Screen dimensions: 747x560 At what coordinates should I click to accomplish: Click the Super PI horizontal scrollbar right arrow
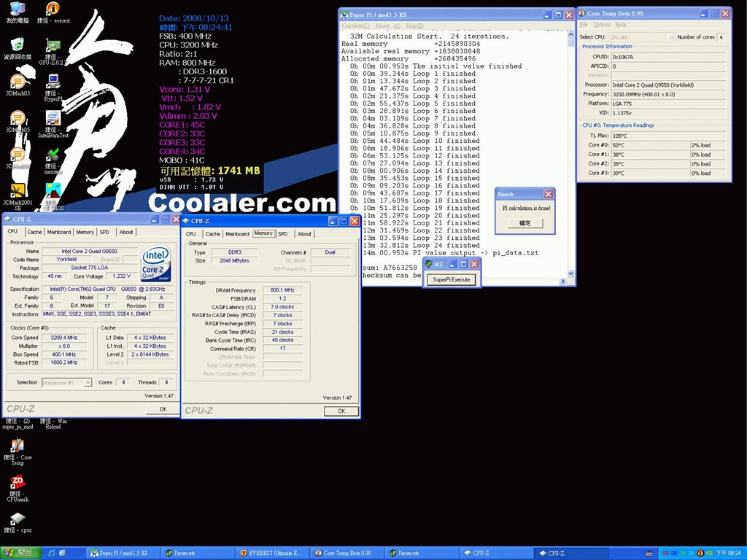(563, 281)
